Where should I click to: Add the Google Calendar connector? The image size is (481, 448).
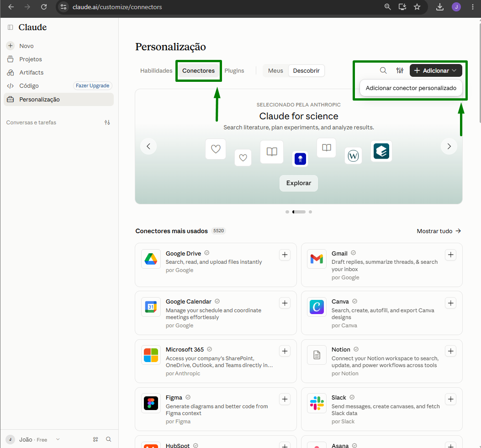285,304
